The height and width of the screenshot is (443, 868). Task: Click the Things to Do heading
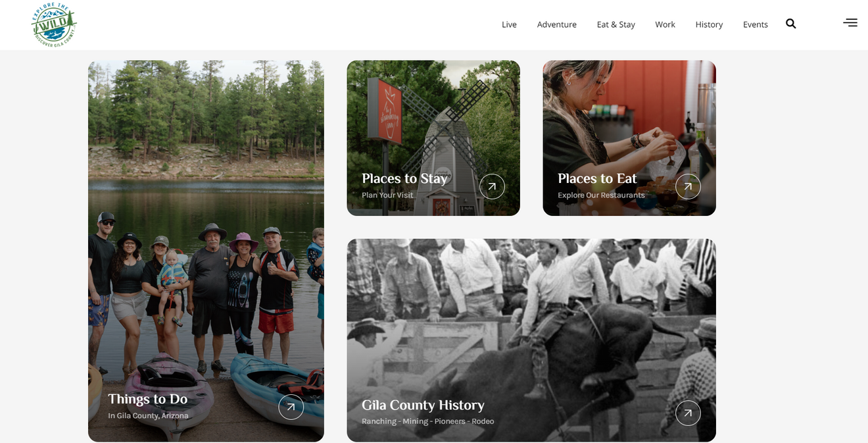[x=147, y=399]
